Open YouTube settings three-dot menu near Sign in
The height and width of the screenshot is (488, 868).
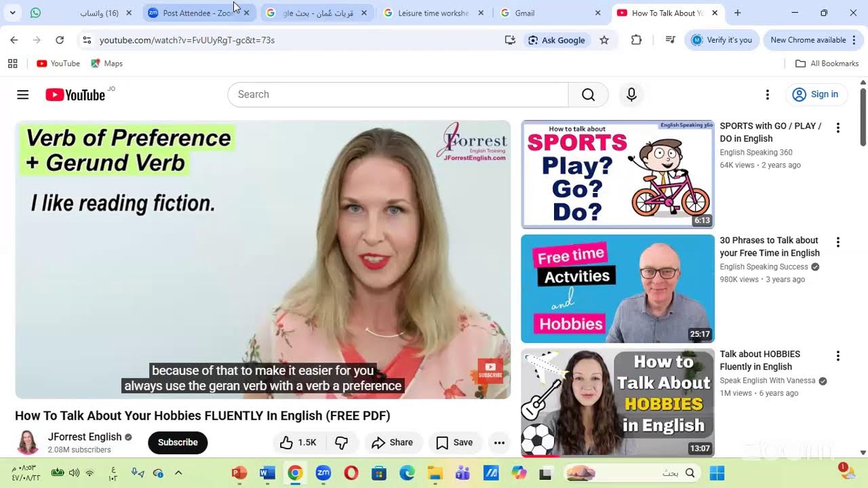pos(768,95)
